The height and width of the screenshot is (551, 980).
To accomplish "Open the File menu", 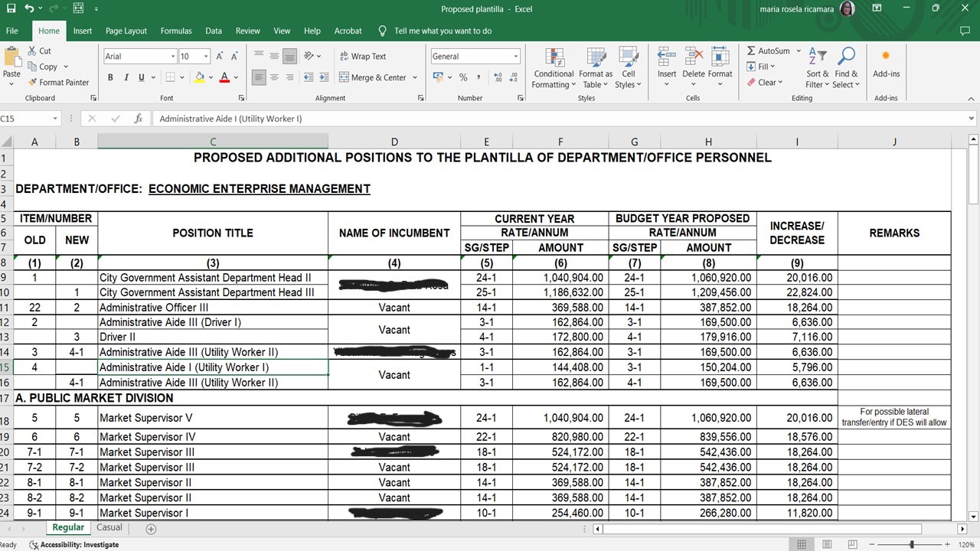I will pyautogui.click(x=11, y=31).
